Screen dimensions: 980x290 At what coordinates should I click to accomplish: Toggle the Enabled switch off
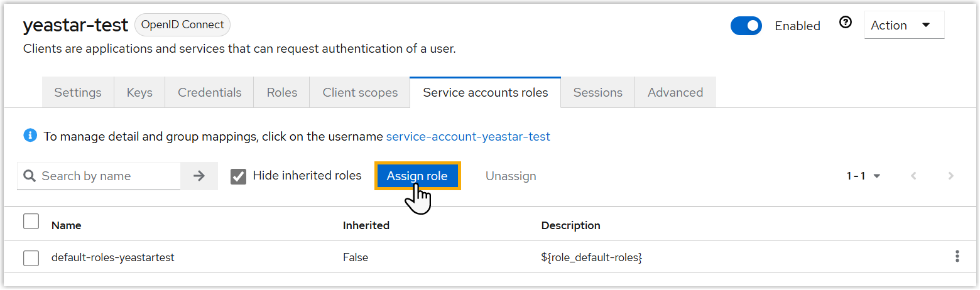(x=746, y=26)
